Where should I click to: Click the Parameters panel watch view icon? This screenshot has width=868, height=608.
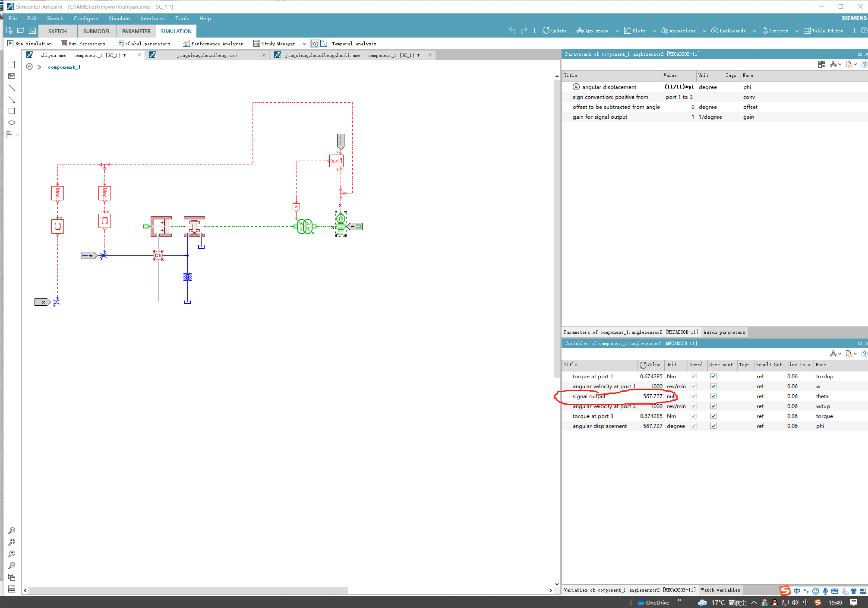[822, 64]
